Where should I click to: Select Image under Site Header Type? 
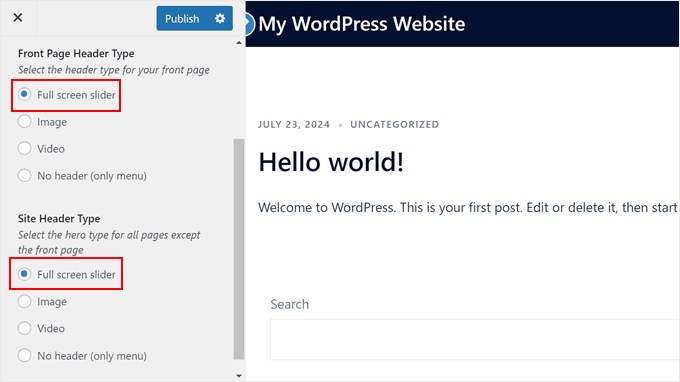pyautogui.click(x=24, y=301)
